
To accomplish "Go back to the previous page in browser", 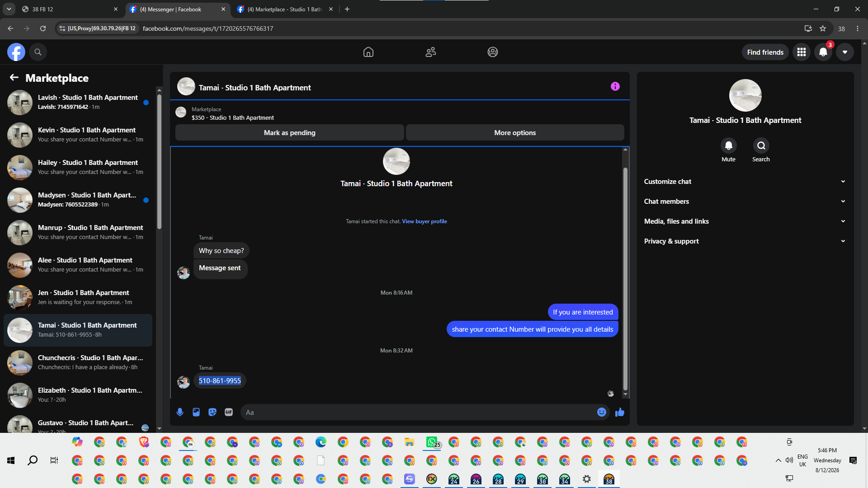I will tap(10, 28).
